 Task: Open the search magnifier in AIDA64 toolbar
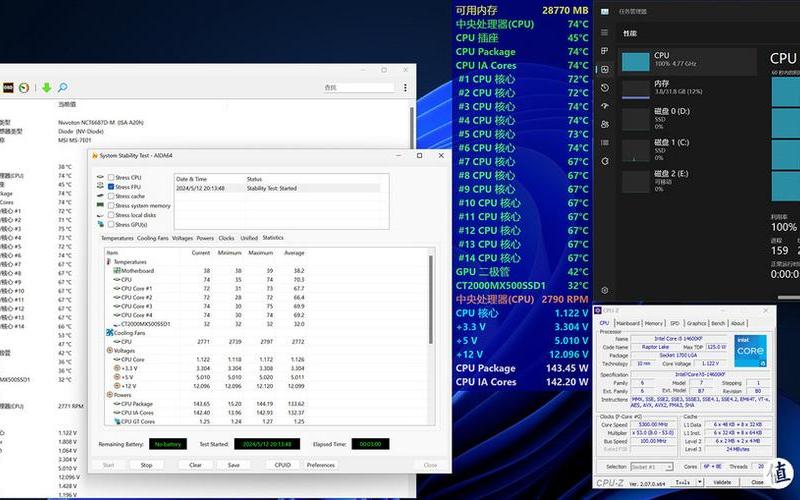(x=62, y=88)
